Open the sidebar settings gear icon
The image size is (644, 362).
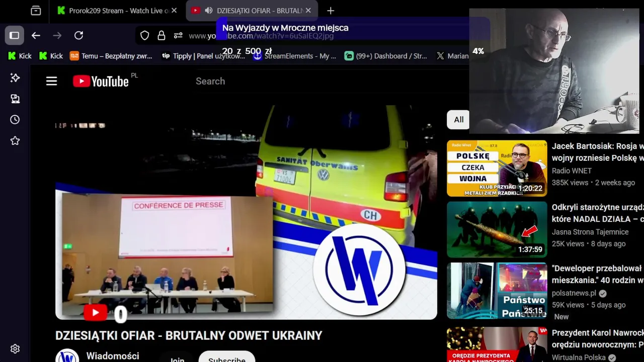(x=15, y=349)
